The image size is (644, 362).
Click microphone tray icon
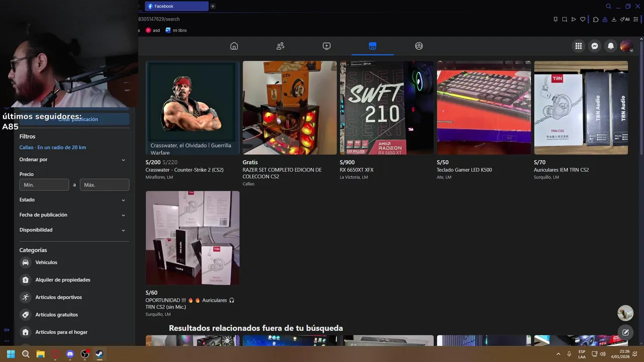(x=569, y=354)
